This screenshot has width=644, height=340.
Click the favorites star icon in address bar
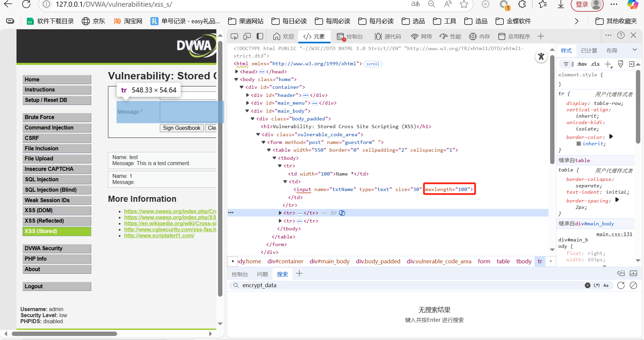[x=464, y=4]
